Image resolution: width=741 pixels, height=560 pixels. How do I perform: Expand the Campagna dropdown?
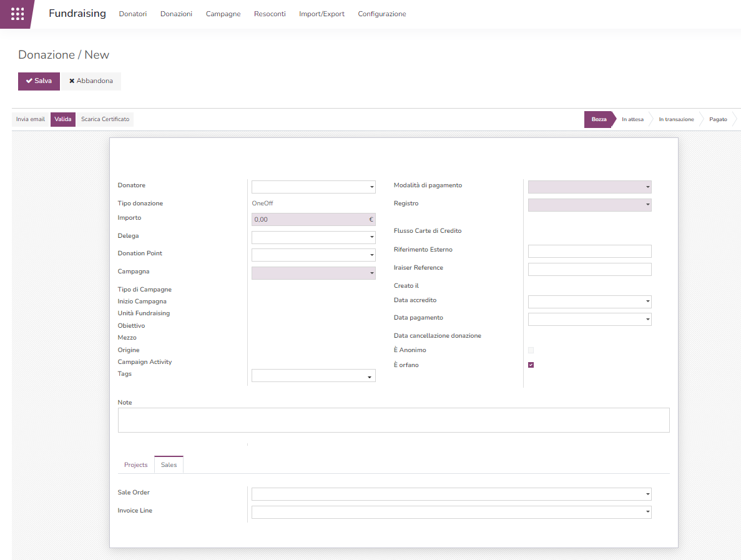(x=372, y=273)
